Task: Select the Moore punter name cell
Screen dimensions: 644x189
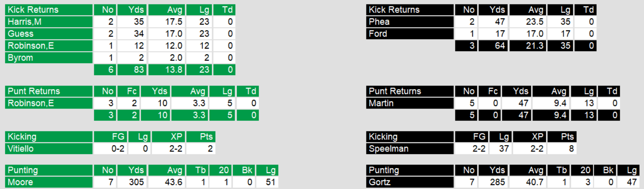Action: tap(49, 182)
